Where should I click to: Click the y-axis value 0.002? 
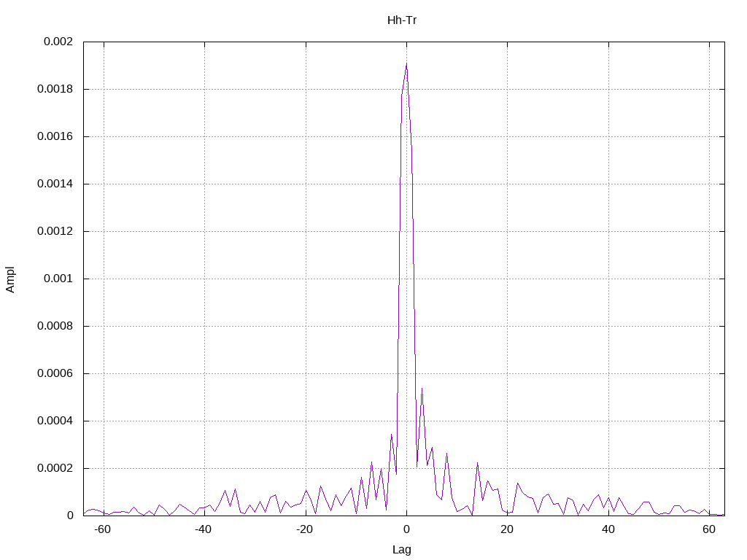click(58, 42)
